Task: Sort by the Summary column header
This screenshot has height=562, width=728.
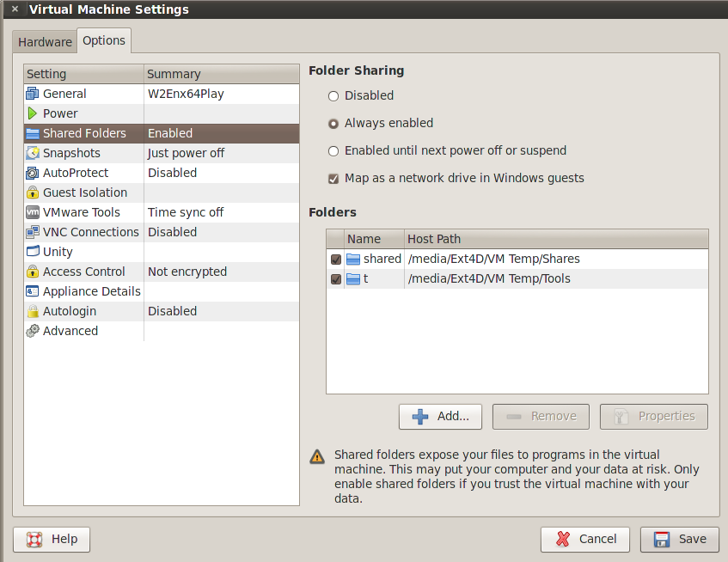Action: click(x=222, y=74)
